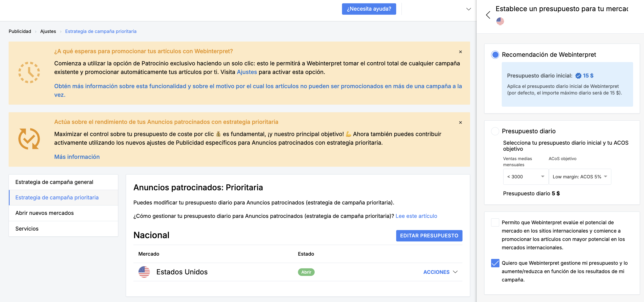Viewport: 644px width, 302px height.
Task: Select Recomendación de Webinterpret radio option
Action: (x=495, y=55)
